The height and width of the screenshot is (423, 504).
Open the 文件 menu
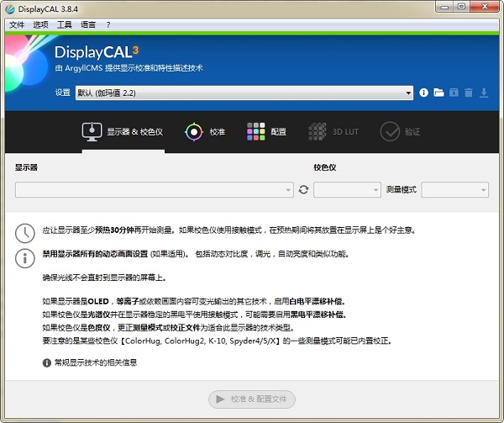(x=17, y=25)
